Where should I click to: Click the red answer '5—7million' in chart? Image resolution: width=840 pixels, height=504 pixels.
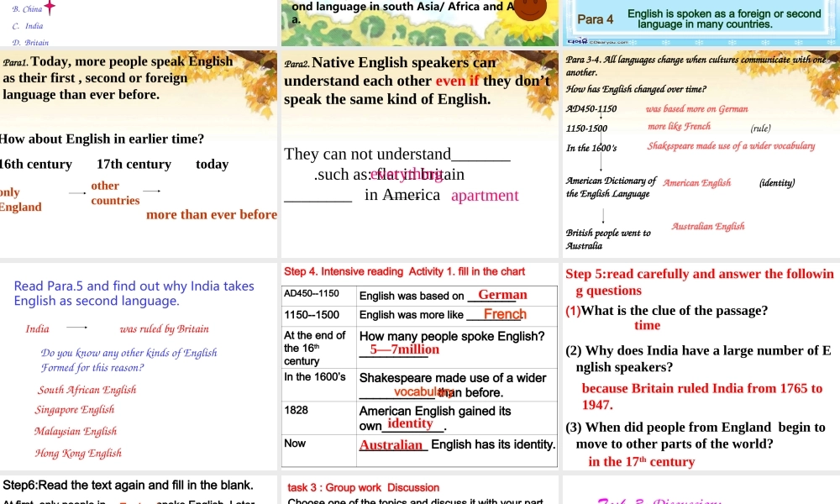click(x=405, y=349)
